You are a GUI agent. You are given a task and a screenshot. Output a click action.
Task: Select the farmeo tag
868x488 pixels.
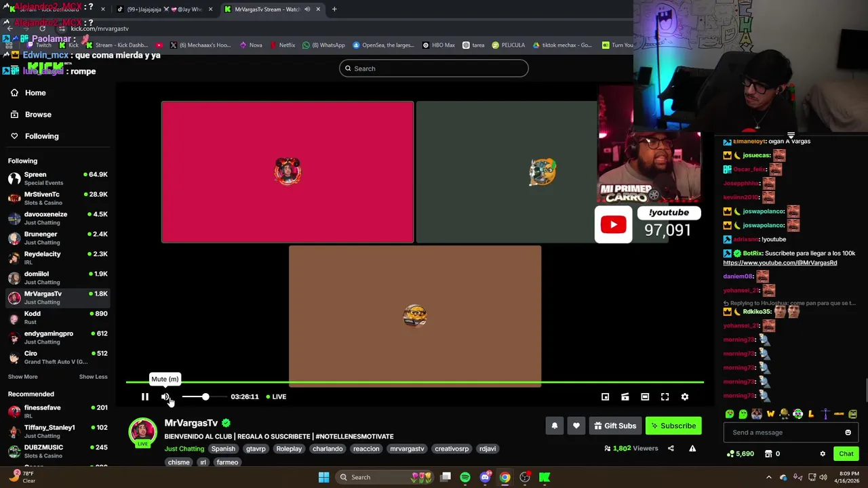tap(227, 462)
